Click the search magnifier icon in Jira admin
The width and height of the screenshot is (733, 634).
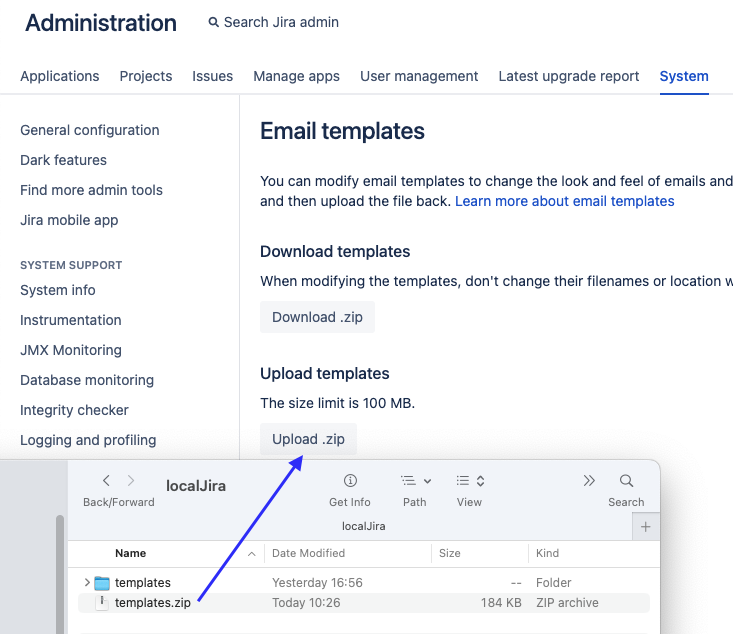(213, 22)
